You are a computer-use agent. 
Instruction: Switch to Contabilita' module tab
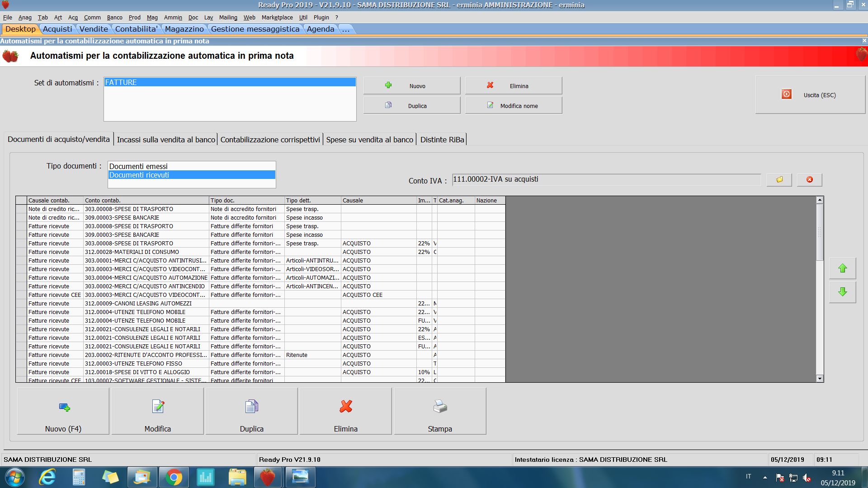[136, 29]
